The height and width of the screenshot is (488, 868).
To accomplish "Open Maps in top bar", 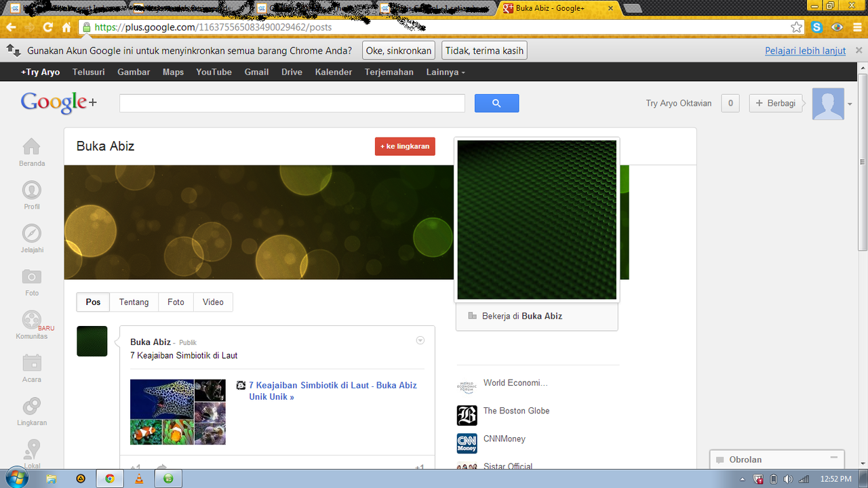I will (173, 72).
